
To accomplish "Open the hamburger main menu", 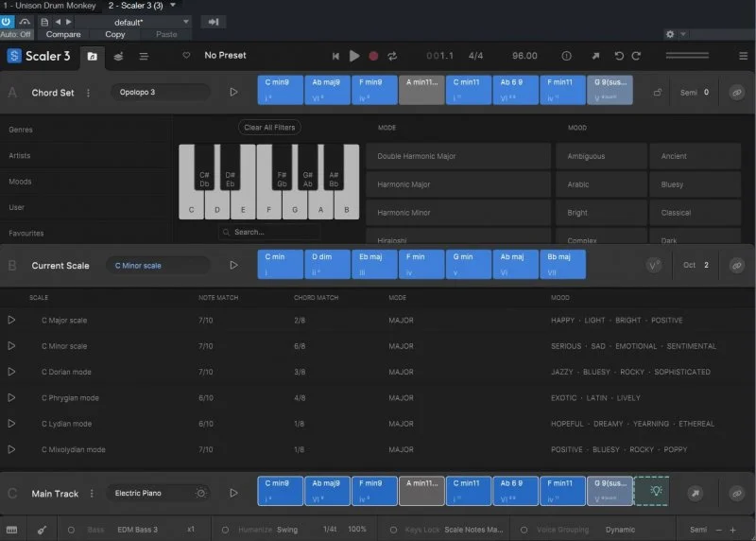I will [x=743, y=56].
